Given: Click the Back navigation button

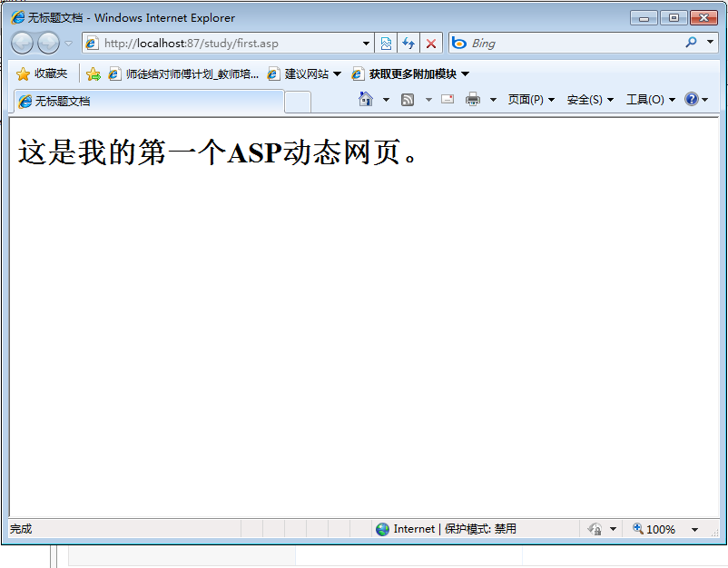Looking at the screenshot, I should click(x=23, y=43).
